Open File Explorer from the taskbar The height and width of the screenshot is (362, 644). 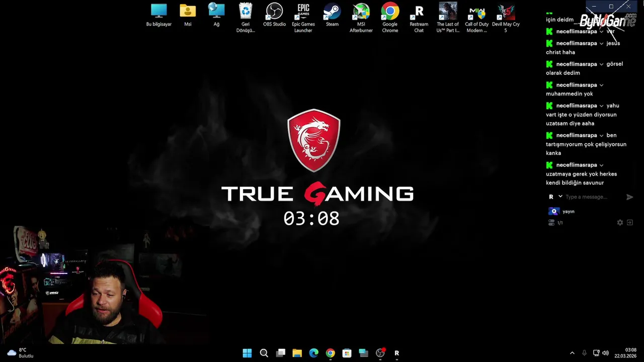(x=297, y=353)
